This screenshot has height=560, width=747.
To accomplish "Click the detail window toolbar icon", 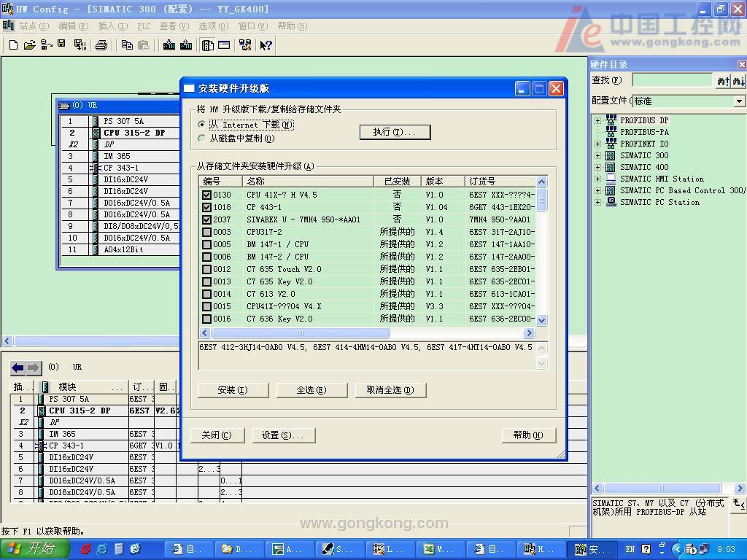I will [224, 45].
